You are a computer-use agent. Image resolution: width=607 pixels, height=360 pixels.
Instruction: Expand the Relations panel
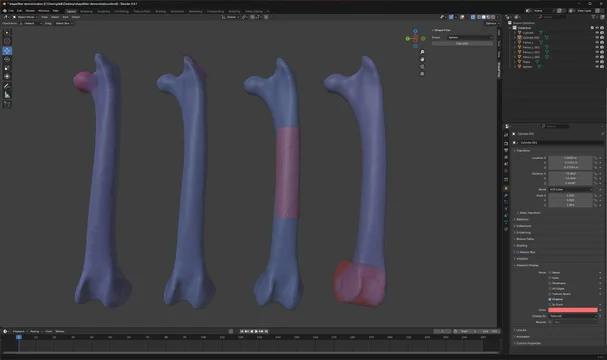521,219
